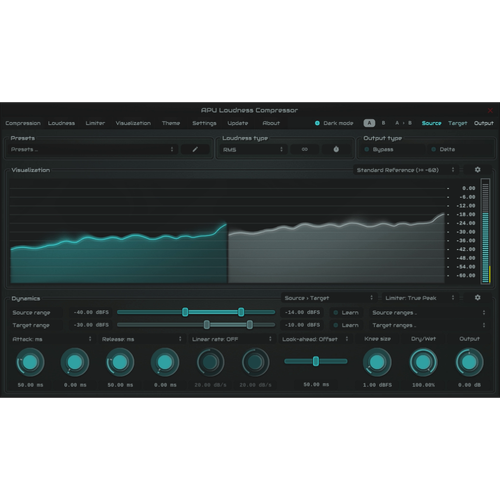The image size is (500, 500).
Task: Click the A › B copy button
Action: [x=403, y=123]
